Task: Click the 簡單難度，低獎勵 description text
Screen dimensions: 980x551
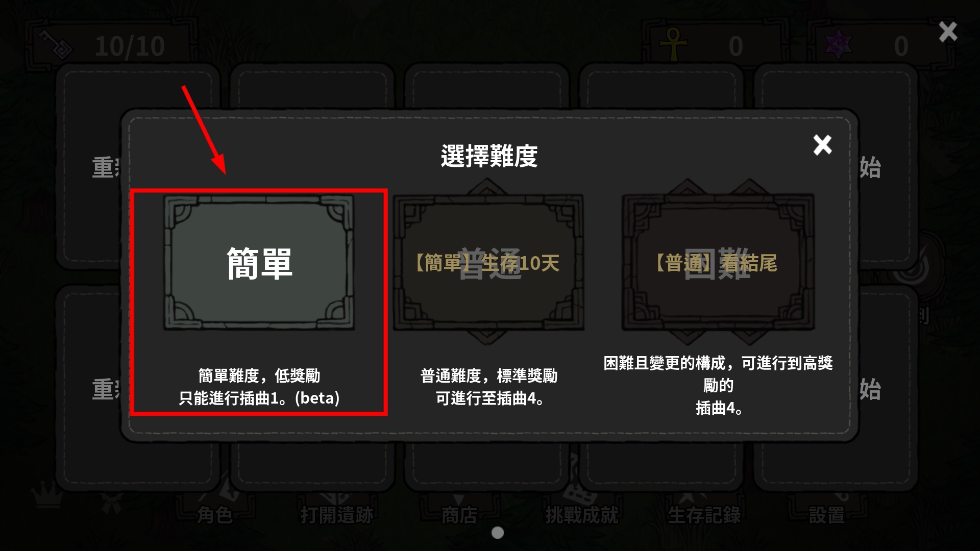Action: tap(259, 376)
